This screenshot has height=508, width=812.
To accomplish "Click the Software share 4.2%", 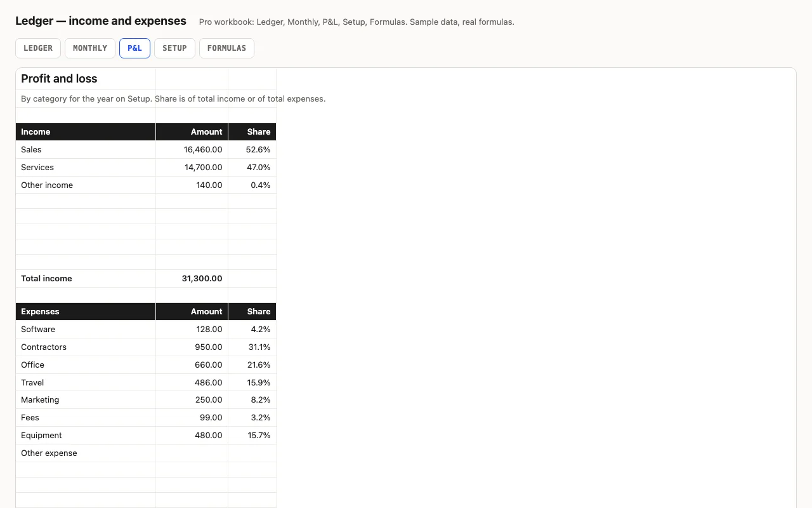I will (x=252, y=330).
